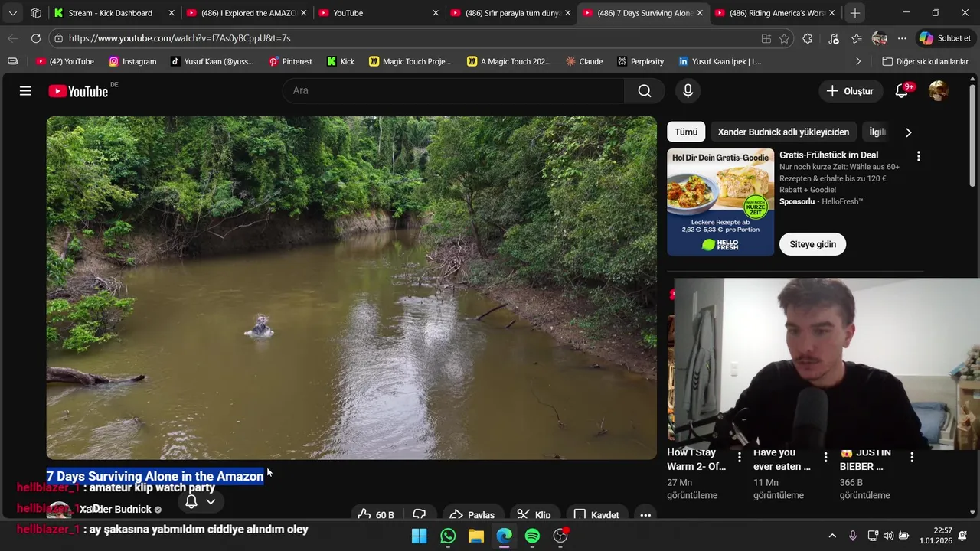This screenshot has height=551, width=980.
Task: Open media control music note icon
Action: pos(834,38)
